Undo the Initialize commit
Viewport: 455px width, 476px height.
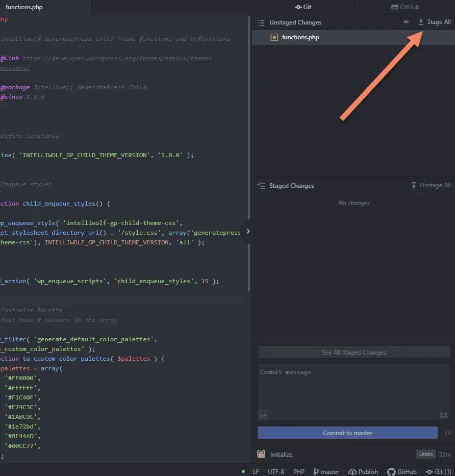click(425, 454)
